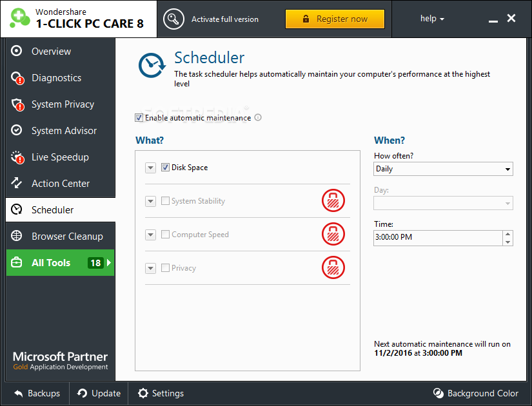Viewport: 532px width, 406px height.
Task: Click the large Scheduler clock header icon
Action: (152, 65)
